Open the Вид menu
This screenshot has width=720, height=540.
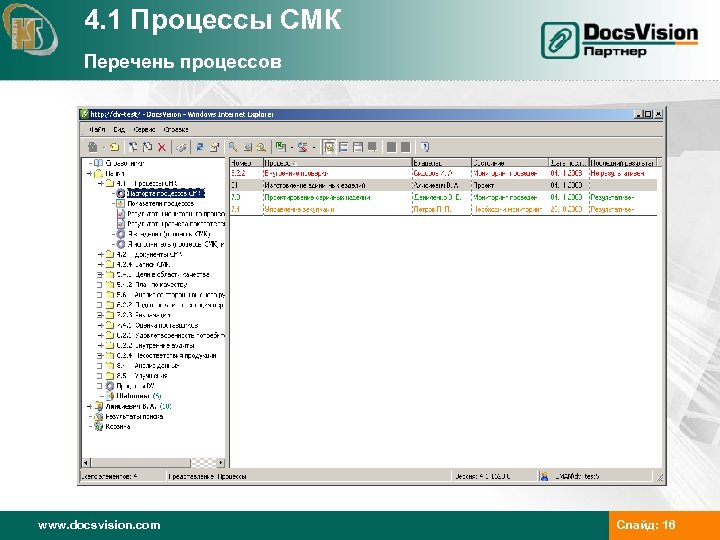pos(119,129)
